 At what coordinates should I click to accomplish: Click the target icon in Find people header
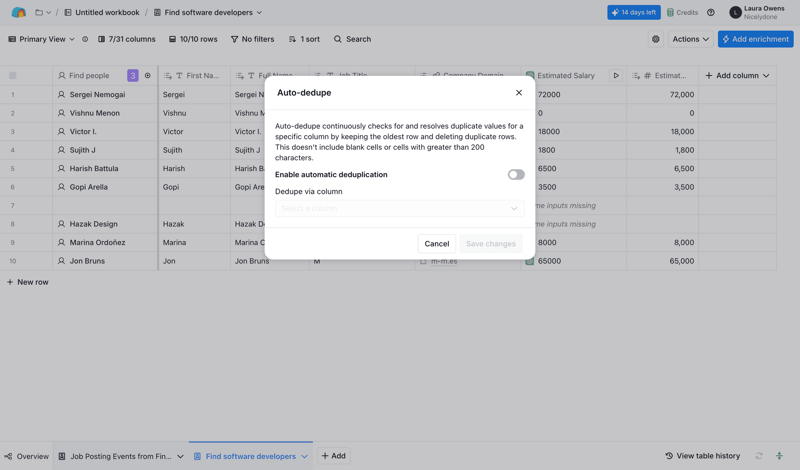[x=147, y=76]
